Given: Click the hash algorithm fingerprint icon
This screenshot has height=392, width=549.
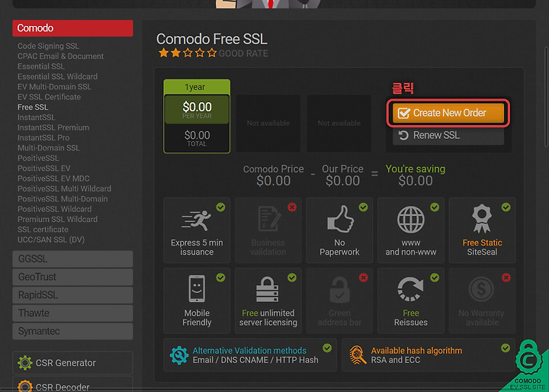Looking at the screenshot, I should pos(358,355).
